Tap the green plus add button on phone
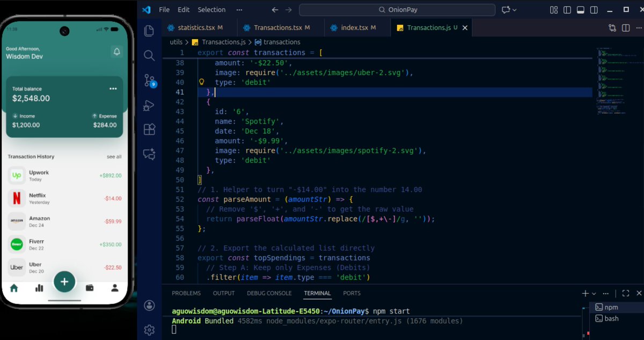This screenshot has width=644, height=340. [x=64, y=281]
